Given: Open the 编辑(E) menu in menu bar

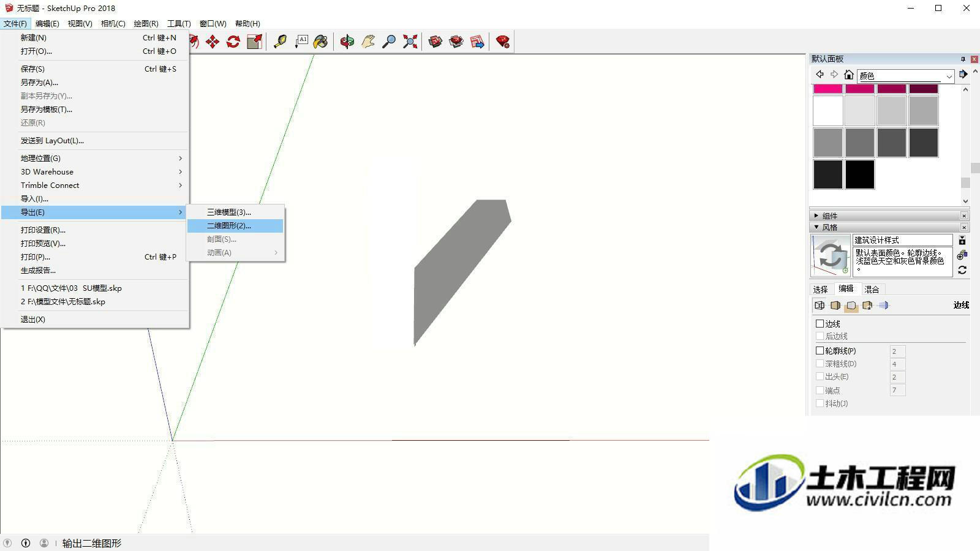Looking at the screenshot, I should [x=47, y=23].
